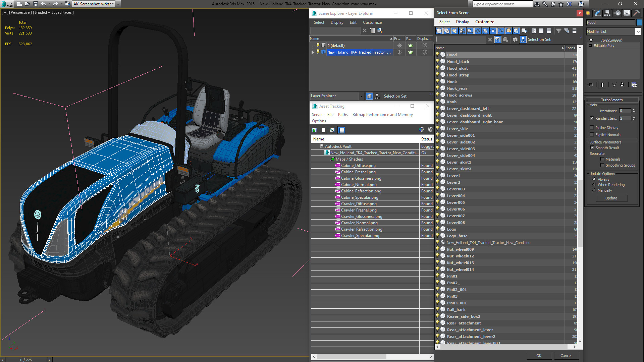Open Display menu in Select From Scene
The image size is (644, 362).
point(462,22)
